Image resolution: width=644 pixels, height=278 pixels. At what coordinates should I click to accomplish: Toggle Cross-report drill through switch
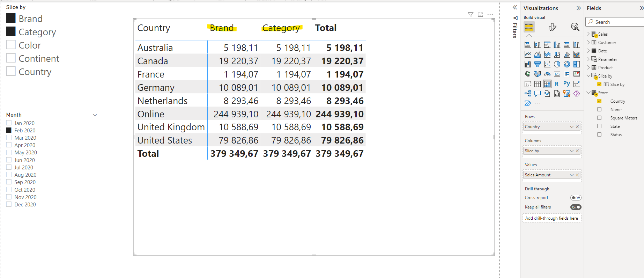[576, 198]
